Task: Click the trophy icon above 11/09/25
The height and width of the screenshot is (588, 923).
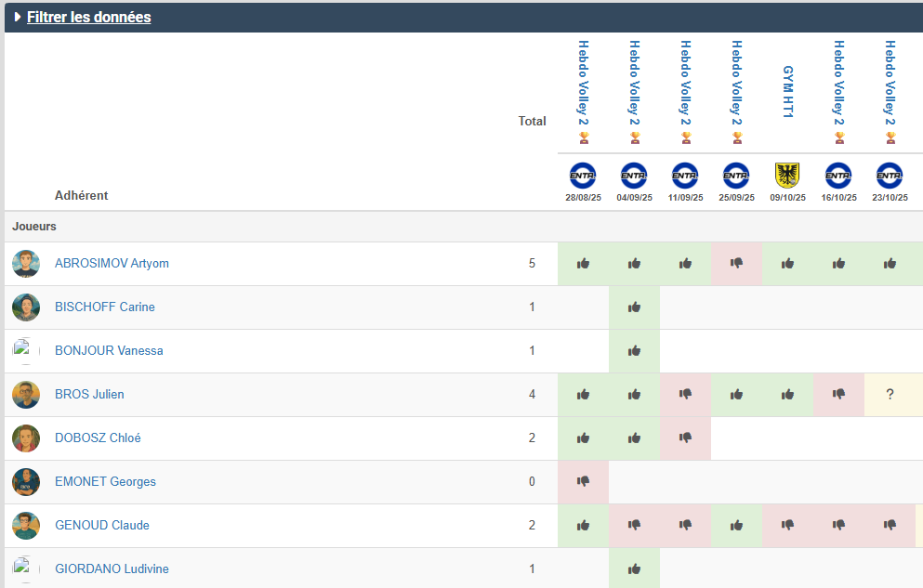Action: [x=686, y=137]
